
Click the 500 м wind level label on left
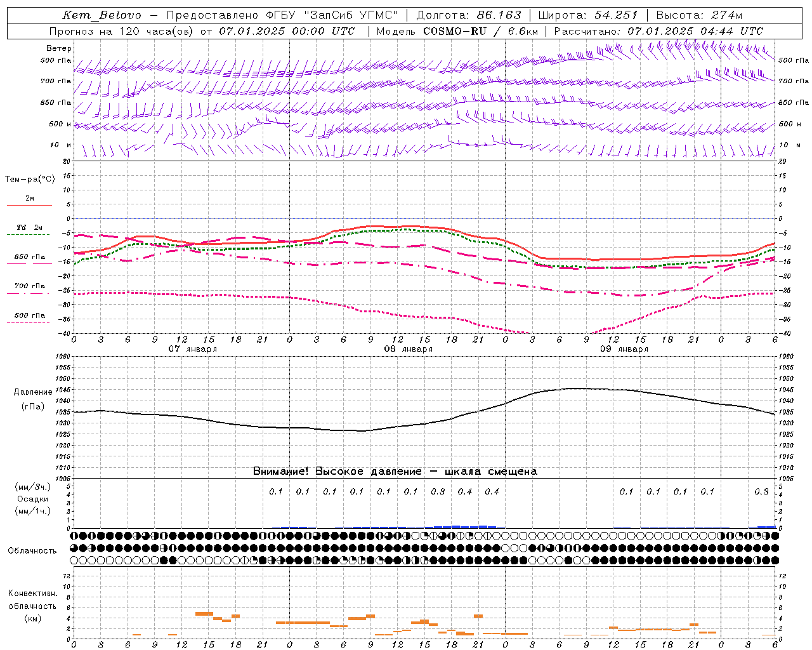[60, 124]
